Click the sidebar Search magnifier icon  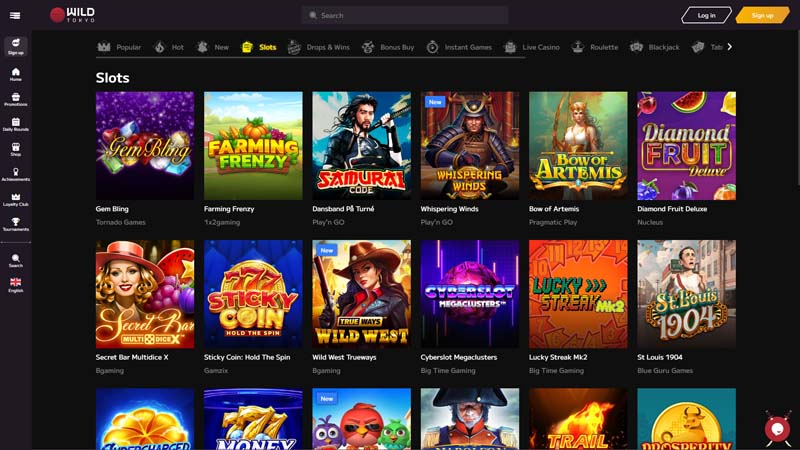coord(15,259)
